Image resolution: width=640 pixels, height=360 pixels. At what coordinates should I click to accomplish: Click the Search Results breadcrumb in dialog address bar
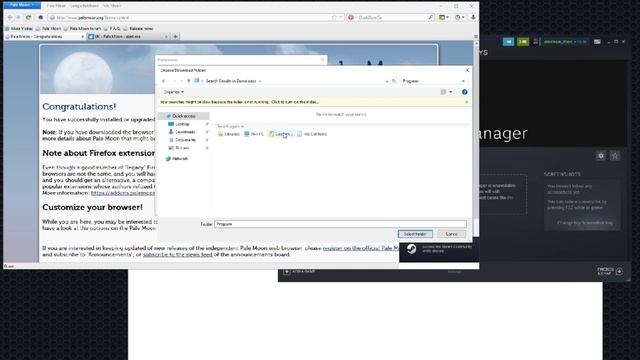[x=231, y=81]
